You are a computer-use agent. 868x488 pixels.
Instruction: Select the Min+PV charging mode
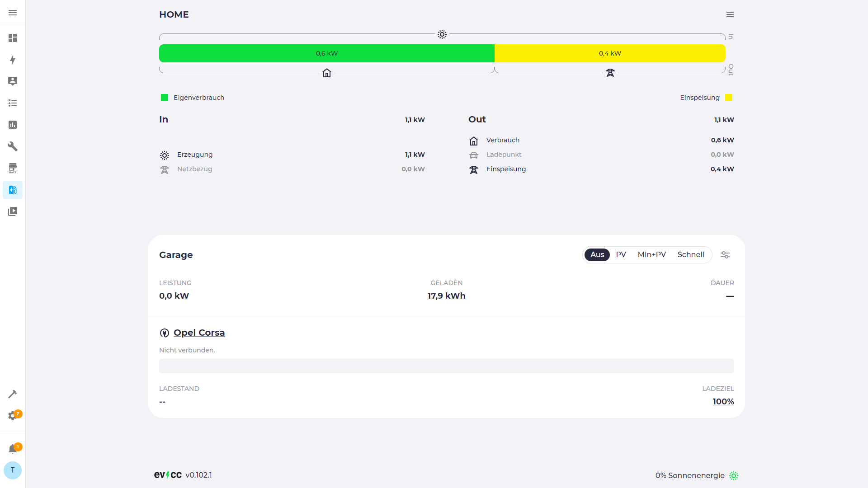651,255
